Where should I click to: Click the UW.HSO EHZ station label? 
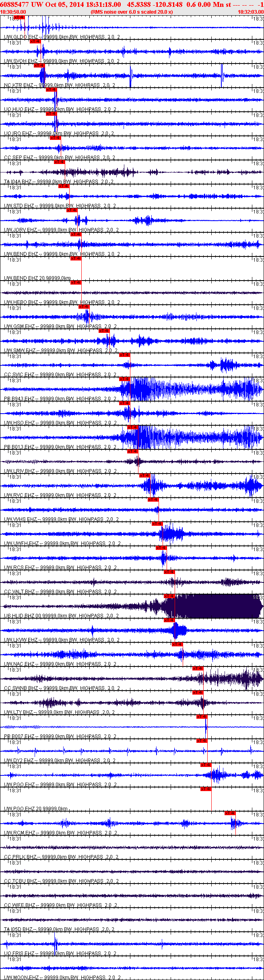pyautogui.click(x=20, y=423)
